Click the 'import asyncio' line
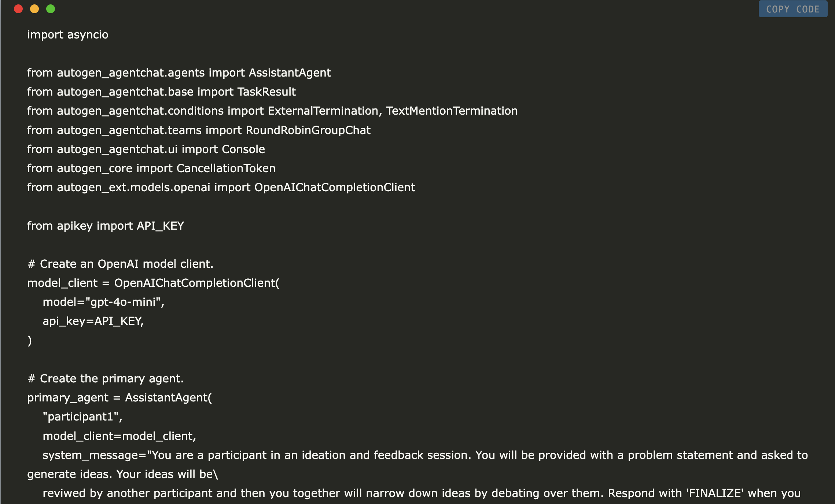Image resolution: width=835 pixels, height=504 pixels. pyautogui.click(x=68, y=35)
